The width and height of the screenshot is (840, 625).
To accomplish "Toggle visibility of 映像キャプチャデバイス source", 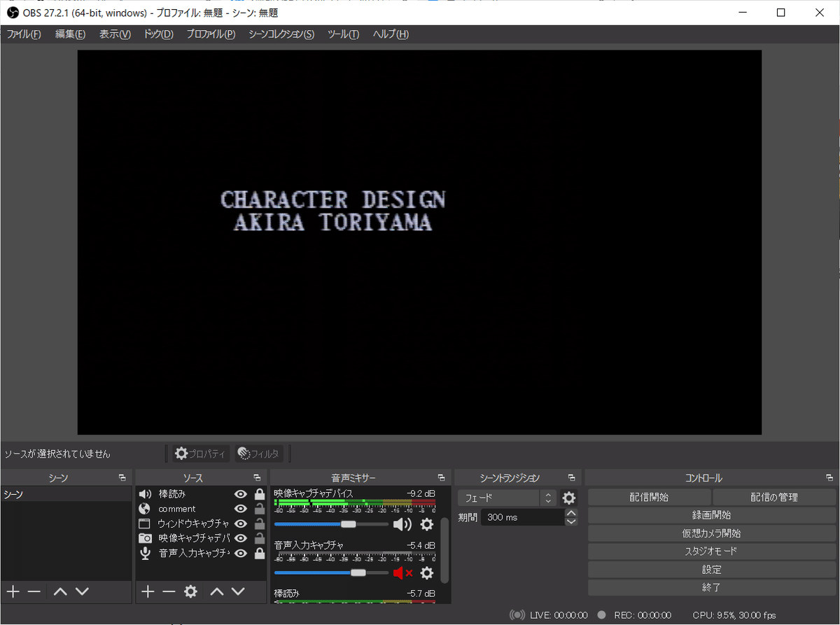I will click(x=241, y=538).
